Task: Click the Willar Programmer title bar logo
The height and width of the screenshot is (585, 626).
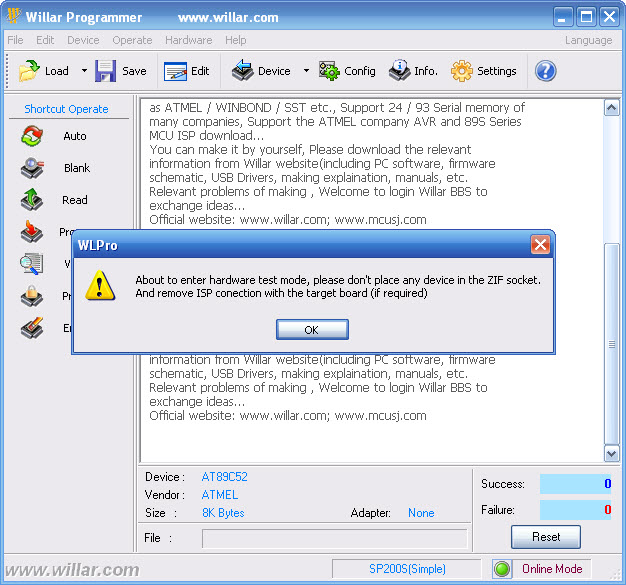Action: coord(14,16)
